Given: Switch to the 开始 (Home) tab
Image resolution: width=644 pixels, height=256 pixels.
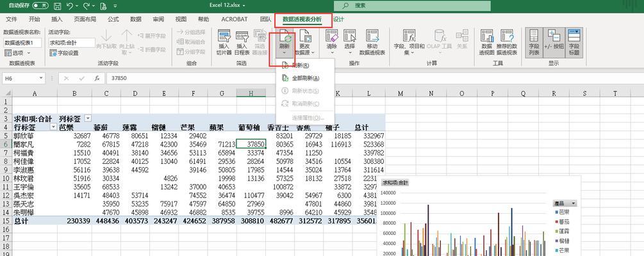Looking at the screenshot, I should pos(35,19).
